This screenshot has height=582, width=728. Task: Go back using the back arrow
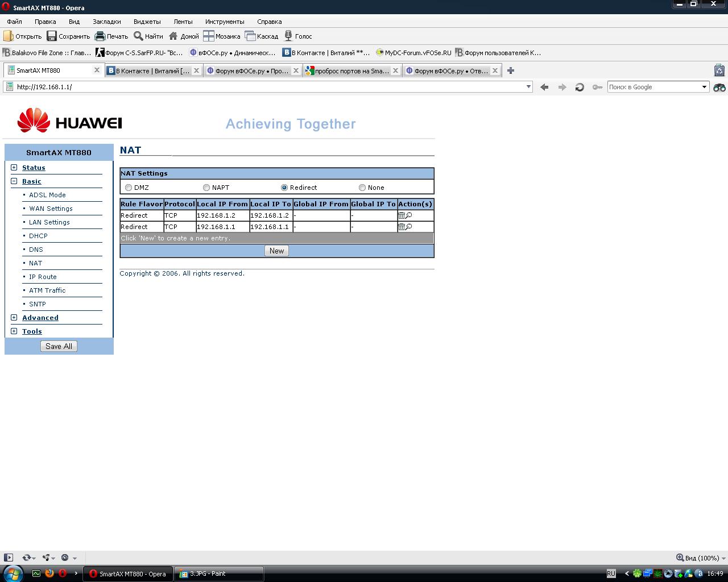544,87
